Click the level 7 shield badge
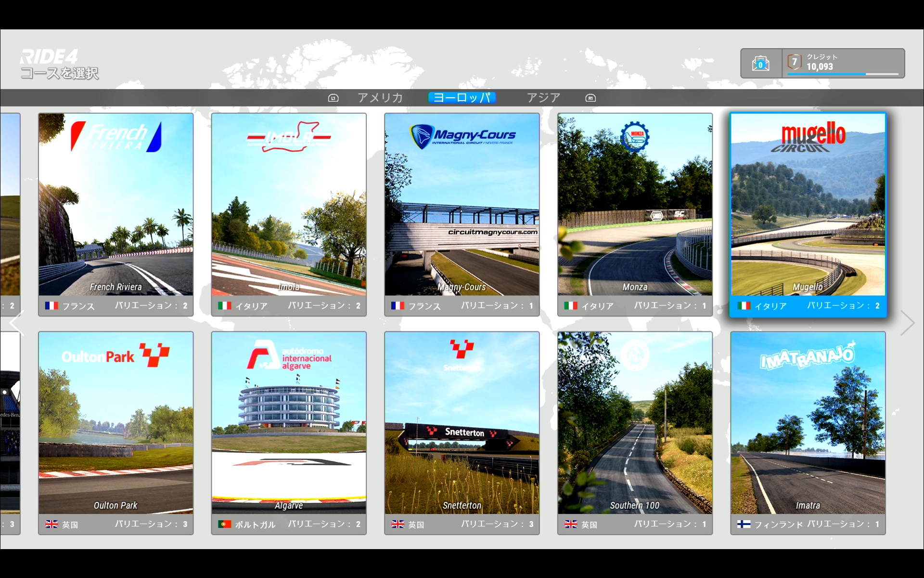Image resolution: width=924 pixels, height=578 pixels. pyautogui.click(x=794, y=62)
